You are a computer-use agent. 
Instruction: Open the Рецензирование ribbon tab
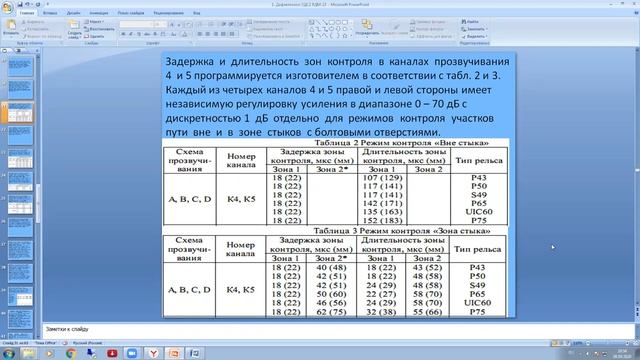pos(169,13)
